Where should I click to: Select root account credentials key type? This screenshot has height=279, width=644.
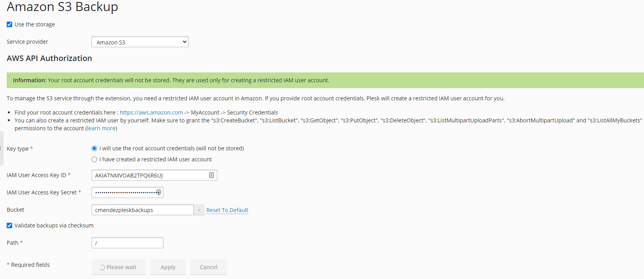[x=94, y=148]
